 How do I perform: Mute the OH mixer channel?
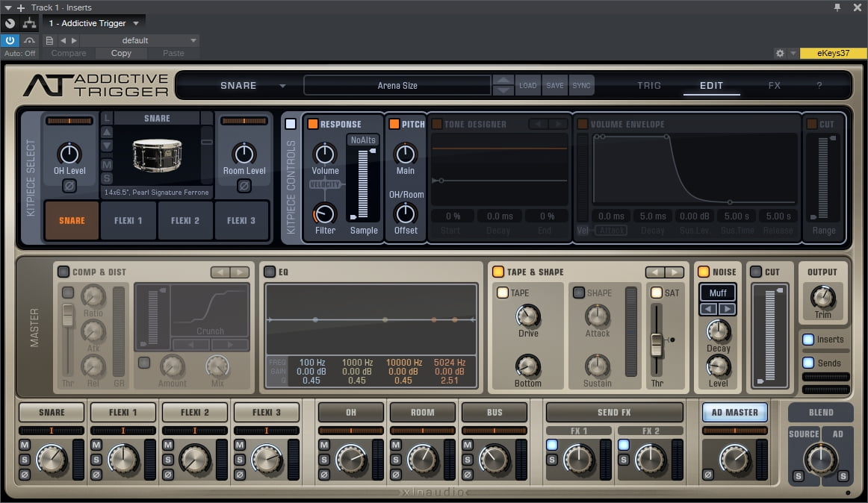pyautogui.click(x=324, y=445)
